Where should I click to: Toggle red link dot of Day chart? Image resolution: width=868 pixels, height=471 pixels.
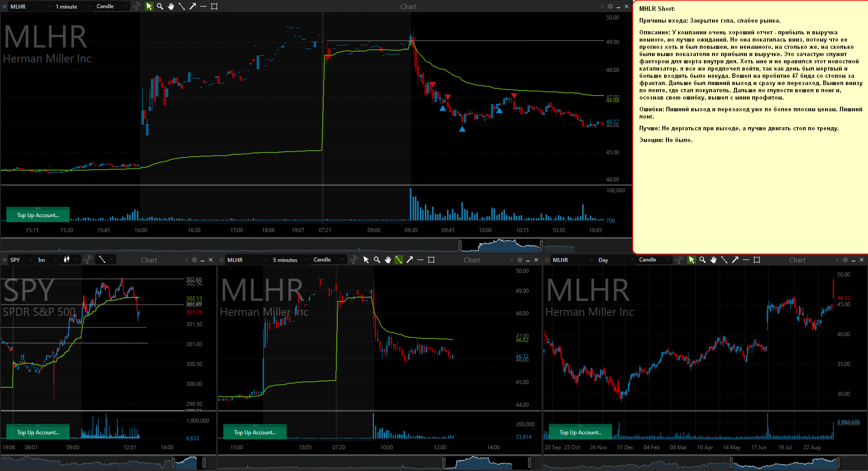pos(547,260)
